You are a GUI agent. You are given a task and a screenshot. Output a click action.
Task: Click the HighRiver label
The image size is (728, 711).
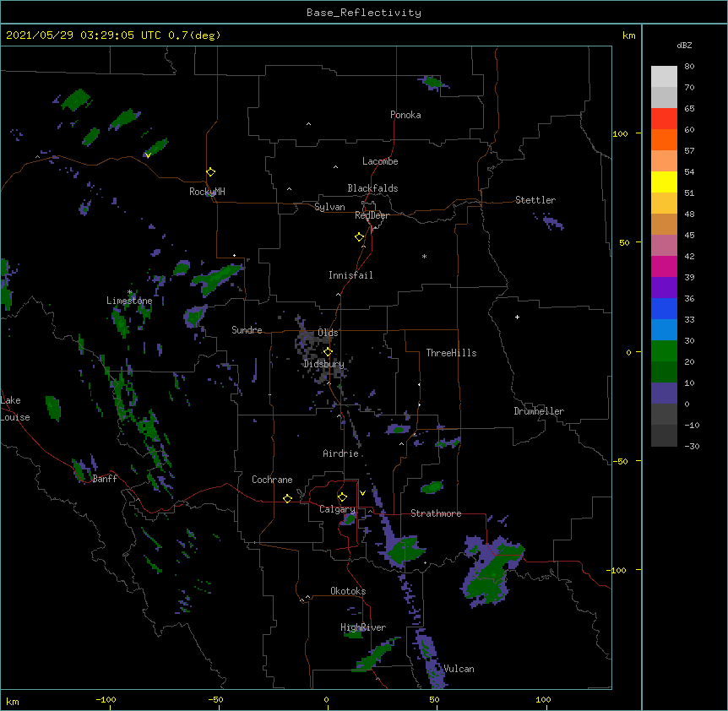(363, 627)
